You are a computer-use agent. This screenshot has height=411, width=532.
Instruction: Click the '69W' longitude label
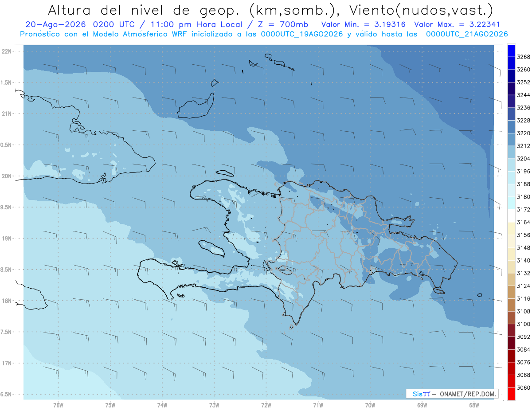pyautogui.click(x=422, y=405)
